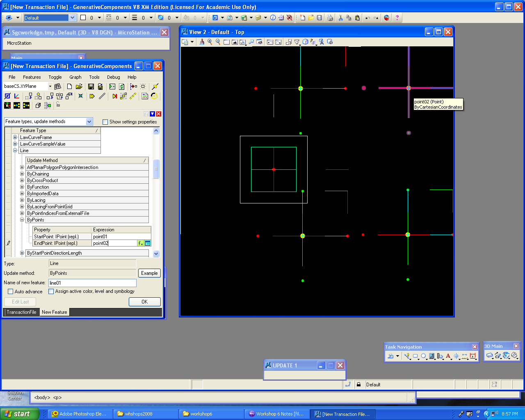Click the script console icon in GC toolbar
The height and width of the screenshot is (420, 525).
point(112,87)
